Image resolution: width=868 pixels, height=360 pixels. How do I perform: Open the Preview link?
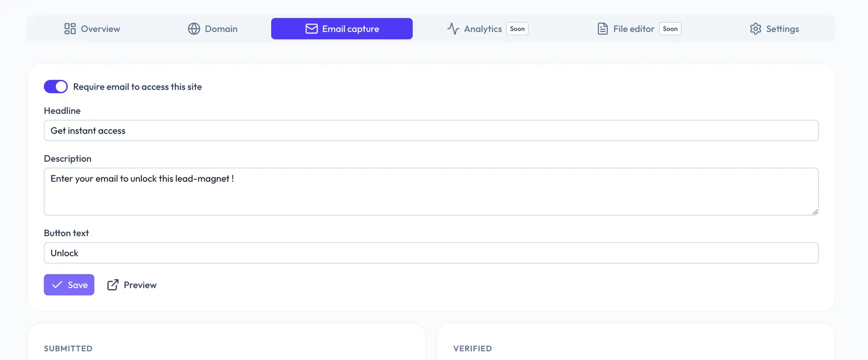pos(132,285)
